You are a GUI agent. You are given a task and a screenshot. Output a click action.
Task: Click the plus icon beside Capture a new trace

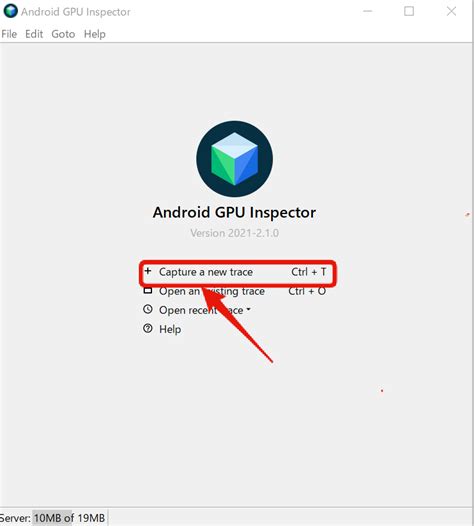coord(148,271)
